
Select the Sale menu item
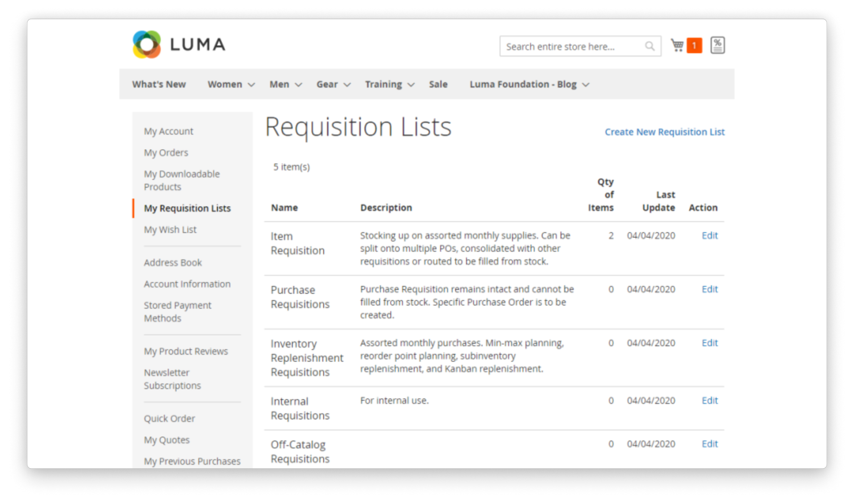[x=438, y=84]
